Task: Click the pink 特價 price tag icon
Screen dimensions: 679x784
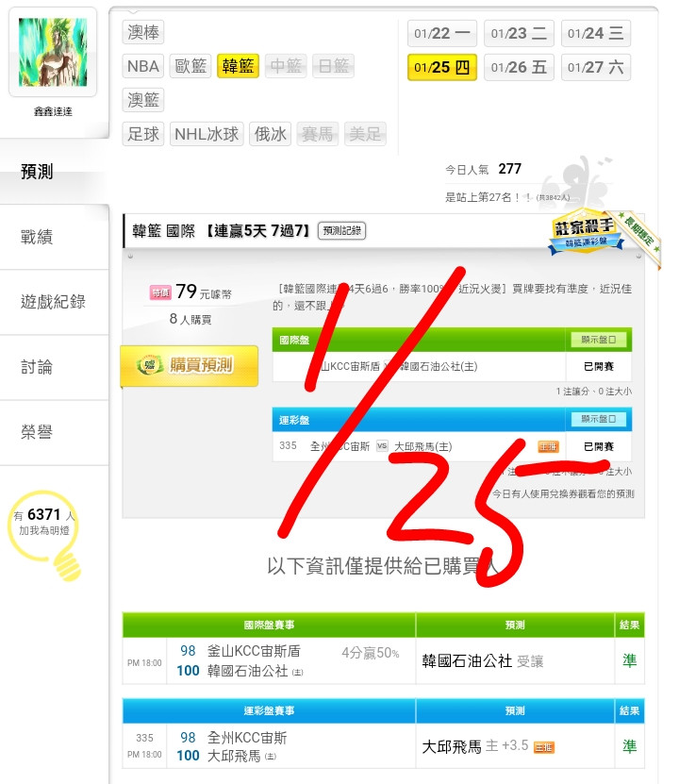Action: click(160, 292)
